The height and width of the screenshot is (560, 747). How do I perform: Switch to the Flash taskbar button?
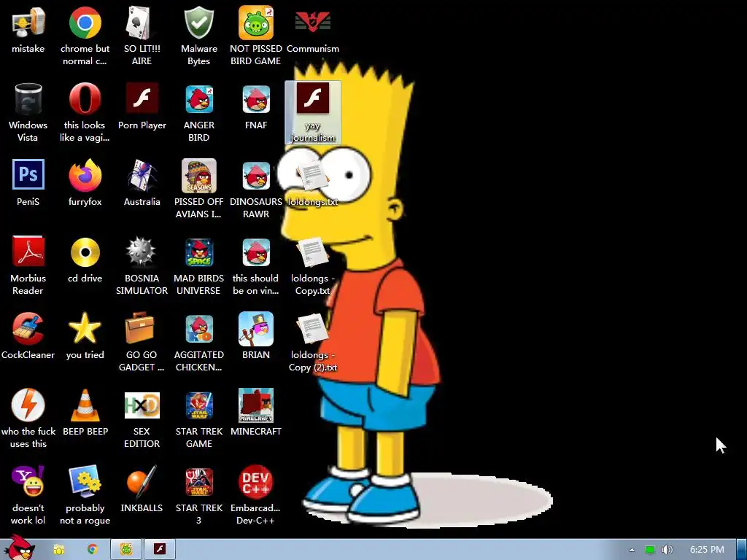[160, 550]
